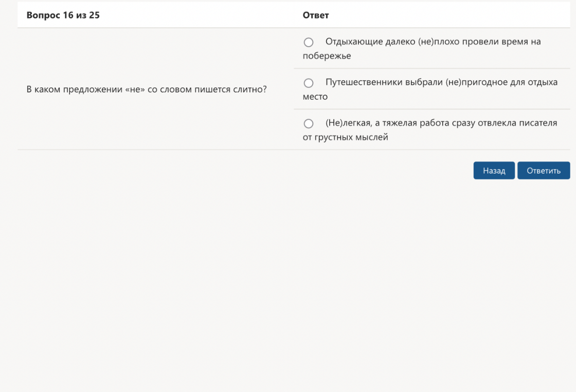Click the "Ответ" column header
This screenshot has width=576, height=392.
[316, 15]
